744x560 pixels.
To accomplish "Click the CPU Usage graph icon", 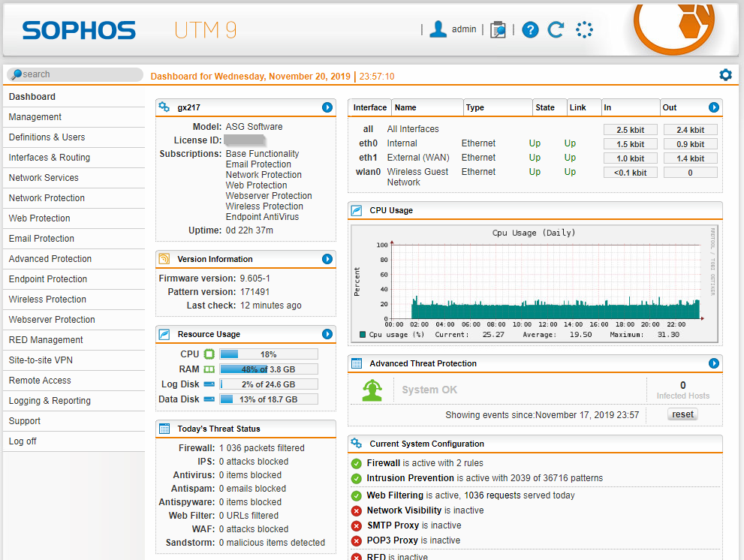I will pyautogui.click(x=357, y=210).
